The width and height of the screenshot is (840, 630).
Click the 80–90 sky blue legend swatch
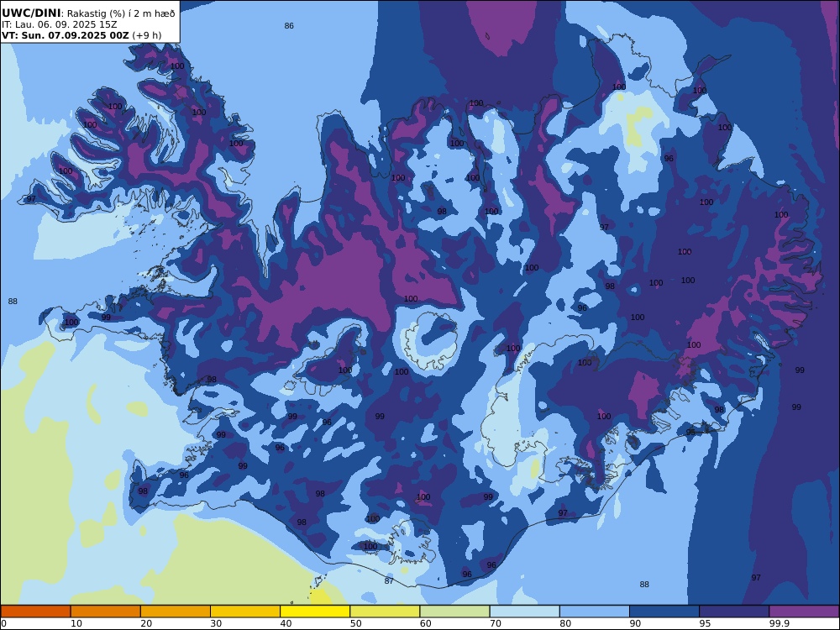tap(595, 612)
